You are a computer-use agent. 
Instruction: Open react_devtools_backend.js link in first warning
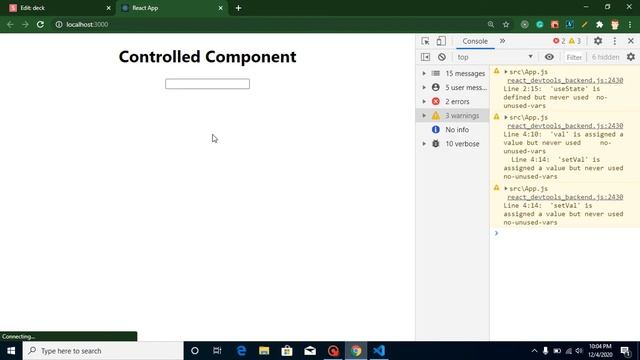(x=565, y=80)
